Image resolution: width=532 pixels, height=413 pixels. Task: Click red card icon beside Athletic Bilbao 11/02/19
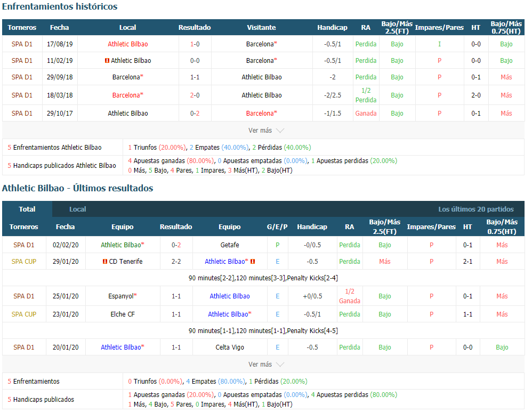pos(107,61)
